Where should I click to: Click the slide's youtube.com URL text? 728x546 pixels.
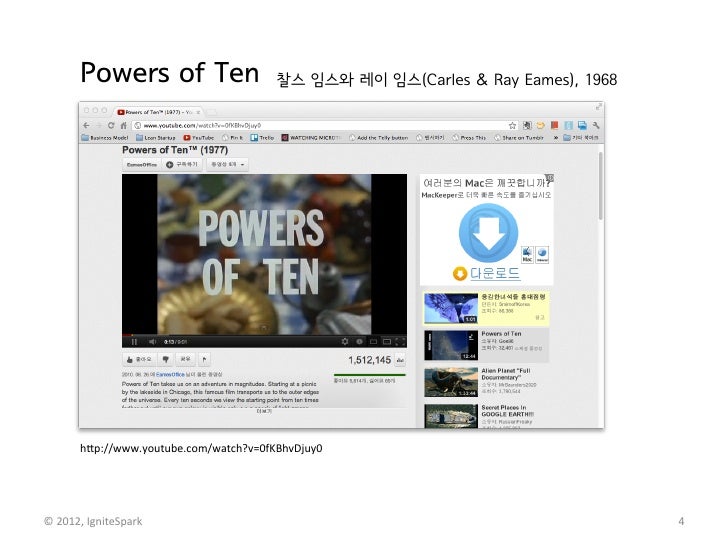(201, 448)
